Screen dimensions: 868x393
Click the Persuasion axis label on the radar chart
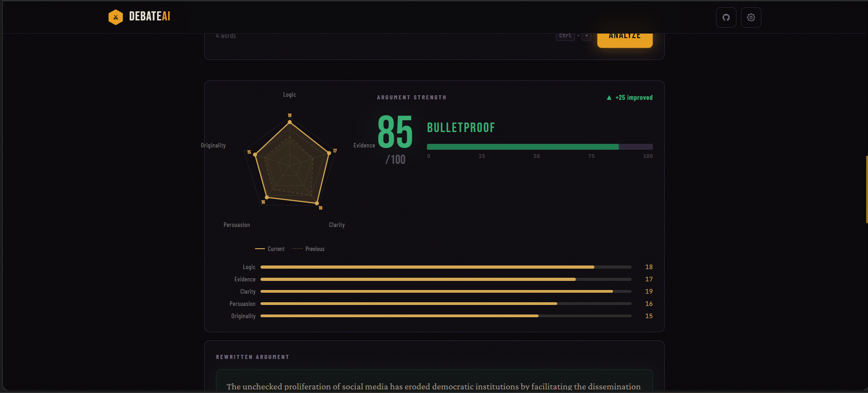coord(237,225)
